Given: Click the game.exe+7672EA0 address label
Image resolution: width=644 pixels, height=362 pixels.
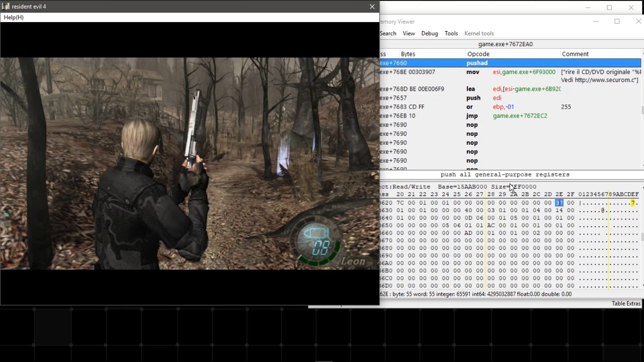Looking at the screenshot, I should (505, 44).
